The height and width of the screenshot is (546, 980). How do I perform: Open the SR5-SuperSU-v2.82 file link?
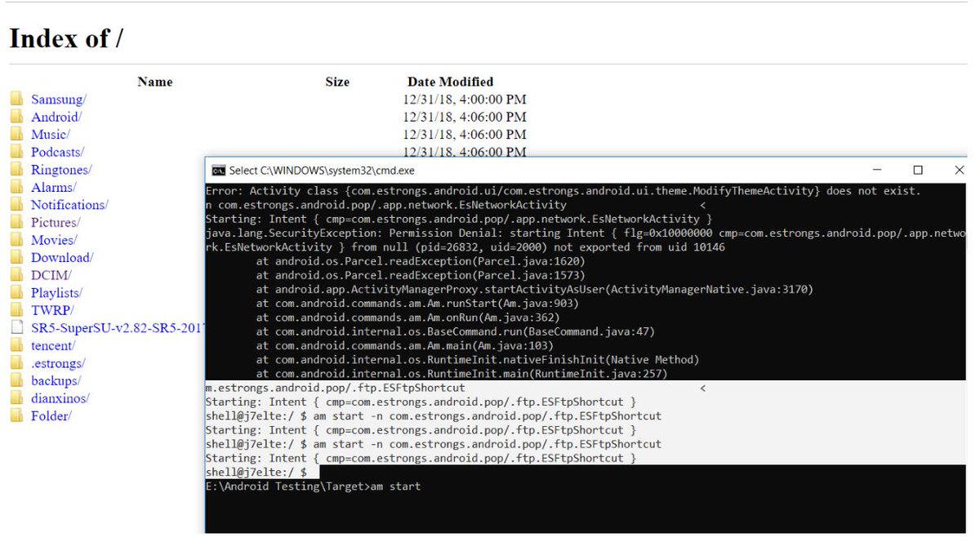click(x=118, y=327)
